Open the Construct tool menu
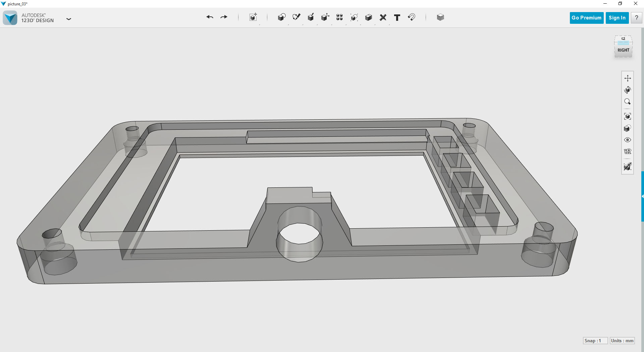The image size is (644, 352). click(311, 17)
